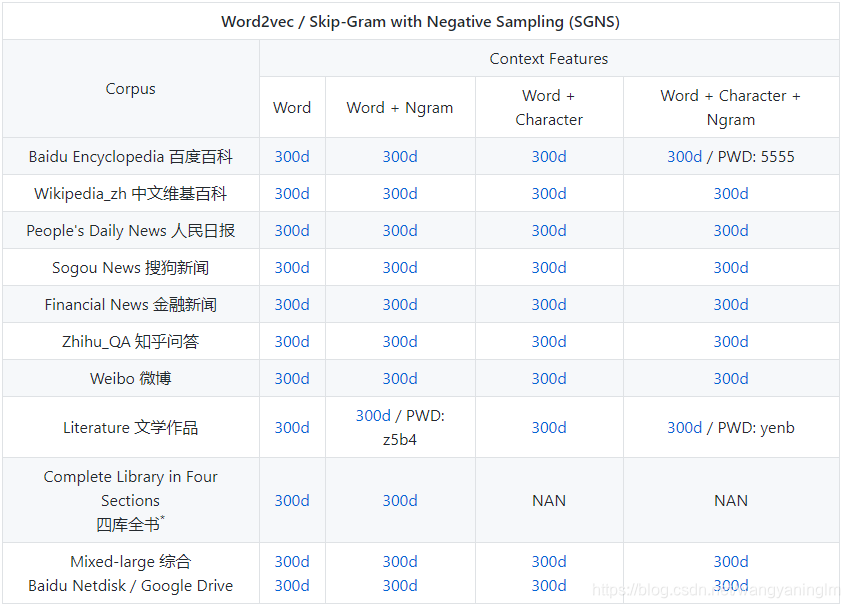
Task: Open Financial News Word + Character + Ngram 300d
Action: click(x=731, y=305)
